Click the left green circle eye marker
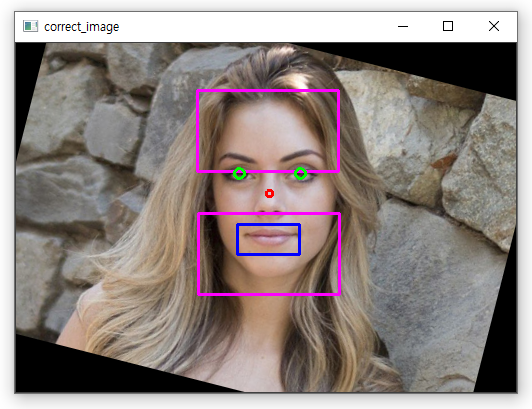The height and width of the screenshot is (409, 532). point(240,173)
